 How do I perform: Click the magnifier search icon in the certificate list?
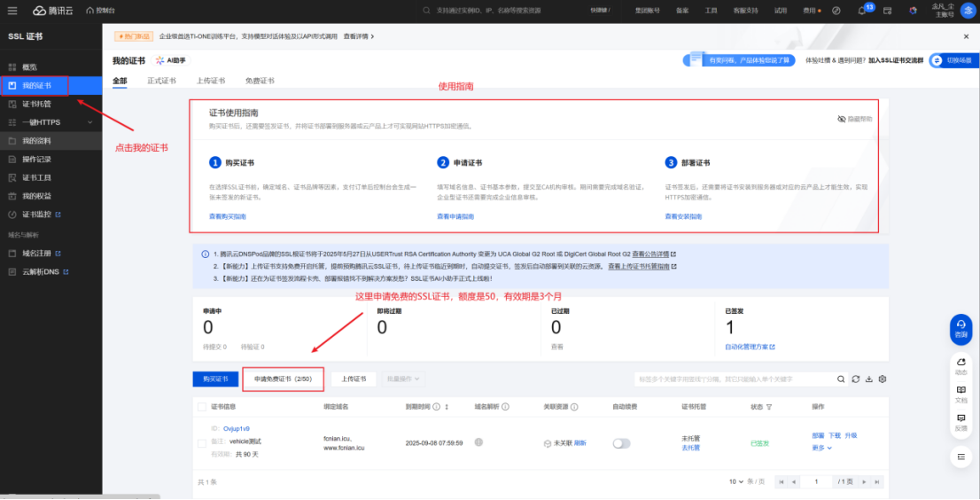843,379
